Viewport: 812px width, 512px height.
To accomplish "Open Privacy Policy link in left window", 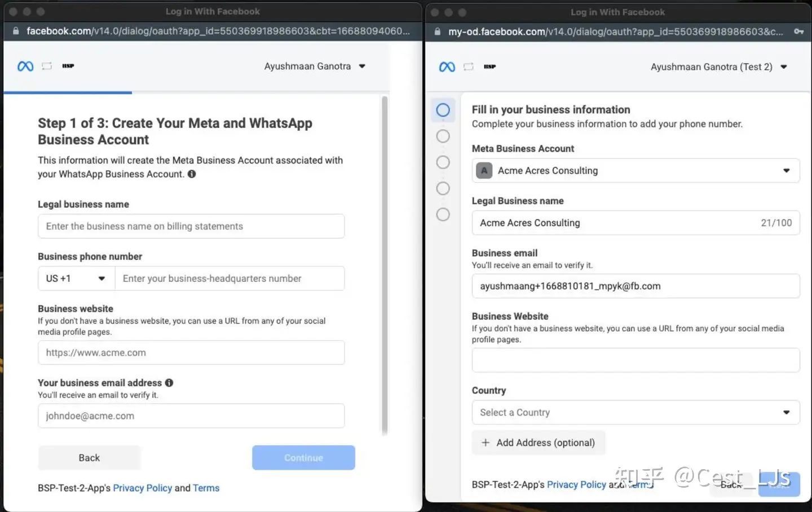I will pos(143,488).
